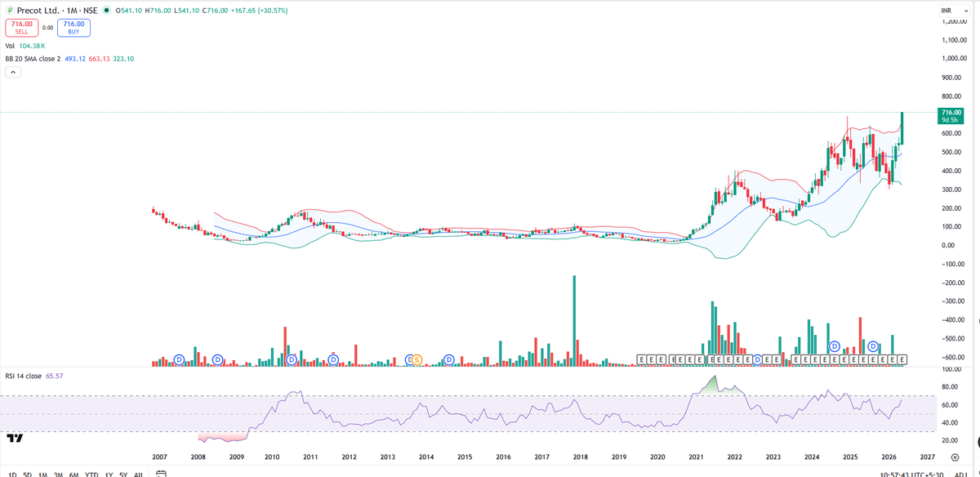Click the first earnings E marker in 2019
Screen dimensions: 980x477
tap(641, 359)
